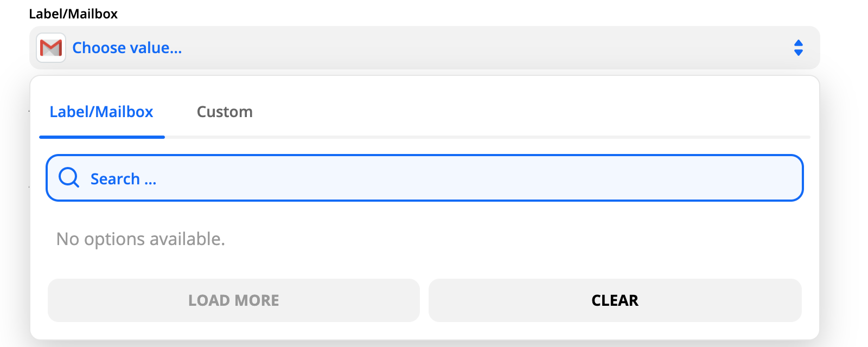Click the 'Choose value...' placeholder text
The width and height of the screenshot is (868, 347).
tap(127, 48)
